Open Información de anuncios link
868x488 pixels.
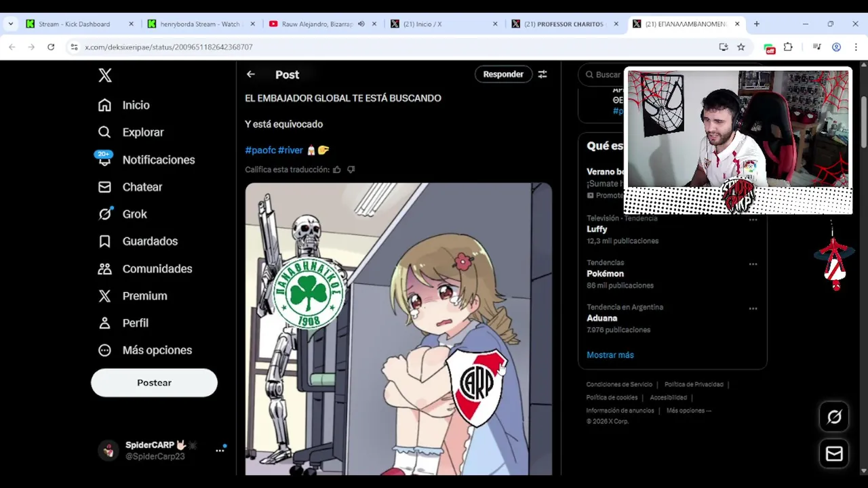pos(620,410)
